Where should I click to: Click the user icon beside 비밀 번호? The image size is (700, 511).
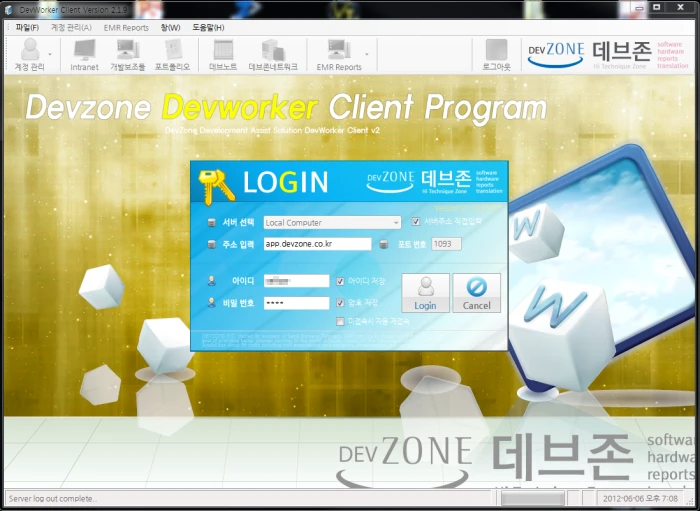click(212, 303)
